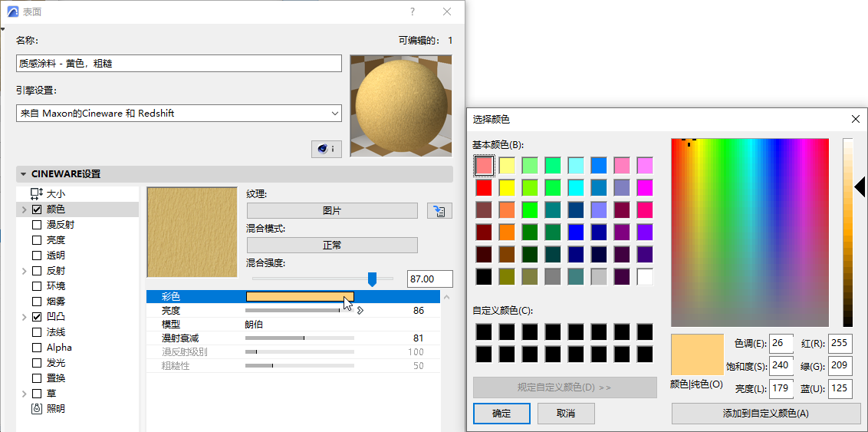Click the 蓝(U) value field
868x432 pixels.
(840, 388)
